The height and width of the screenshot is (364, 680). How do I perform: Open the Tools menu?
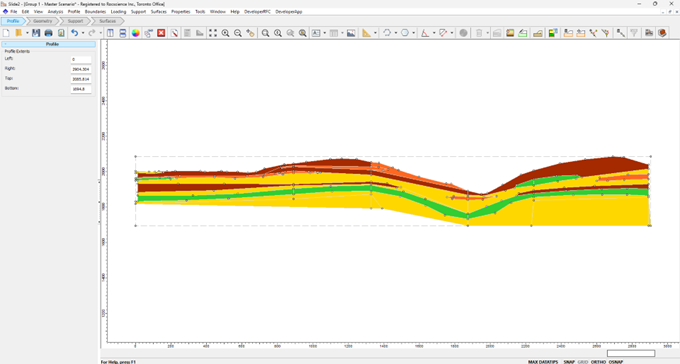(200, 12)
